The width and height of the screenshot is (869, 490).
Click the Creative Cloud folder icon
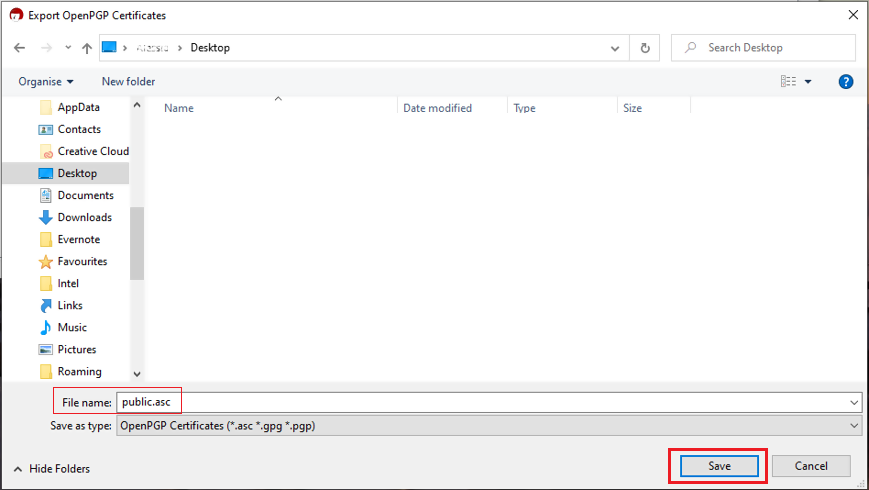coord(46,151)
